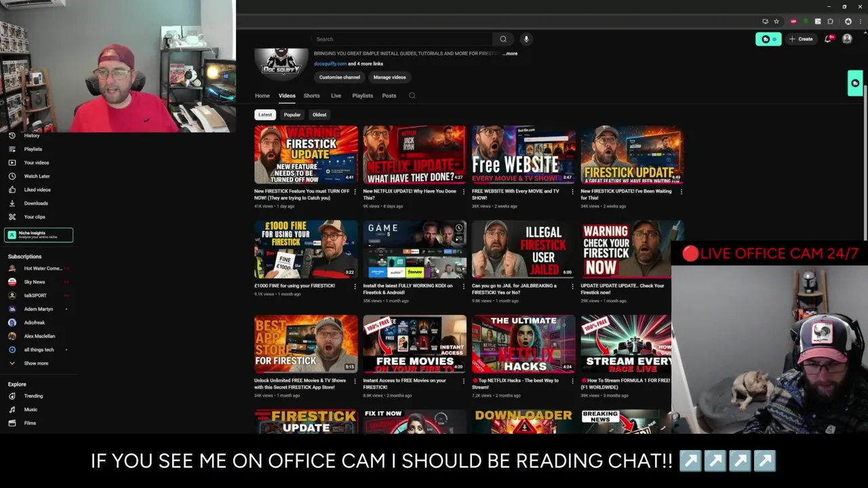Click the floating green side-panel extension tab
Image resolution: width=868 pixels, height=488 pixels.
pos(856,83)
